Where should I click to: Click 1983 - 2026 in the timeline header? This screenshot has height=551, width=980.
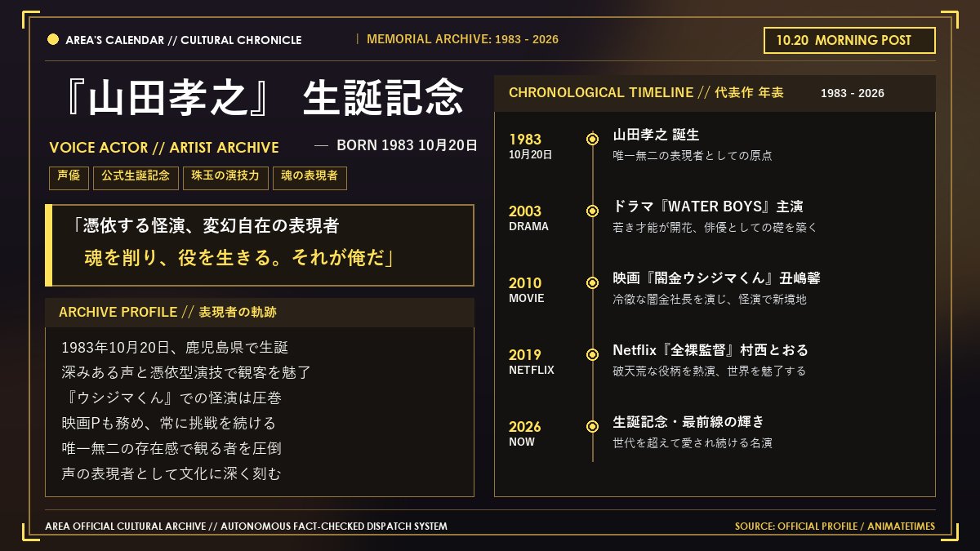[853, 94]
